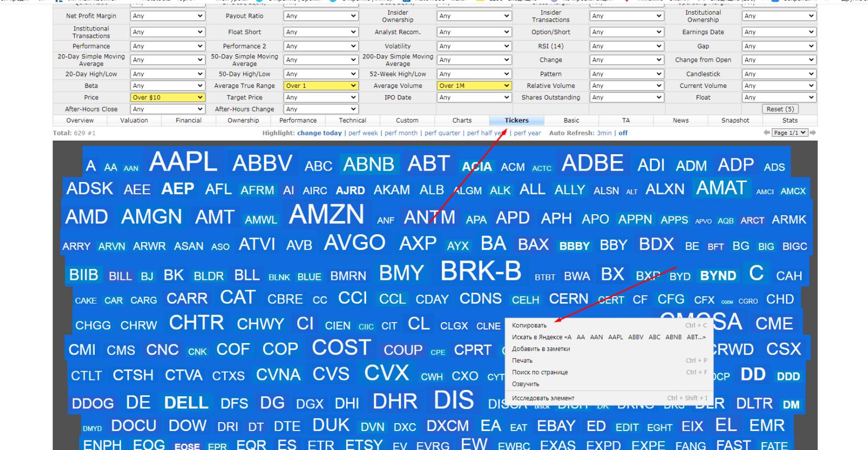
Task: Open the Charts view tab
Action: click(x=462, y=121)
